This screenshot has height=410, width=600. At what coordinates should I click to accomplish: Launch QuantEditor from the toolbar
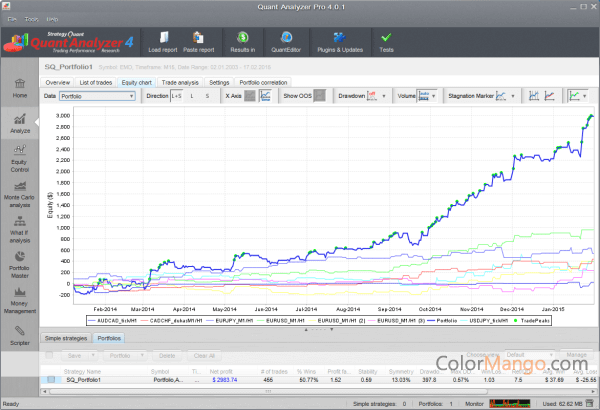coord(286,38)
